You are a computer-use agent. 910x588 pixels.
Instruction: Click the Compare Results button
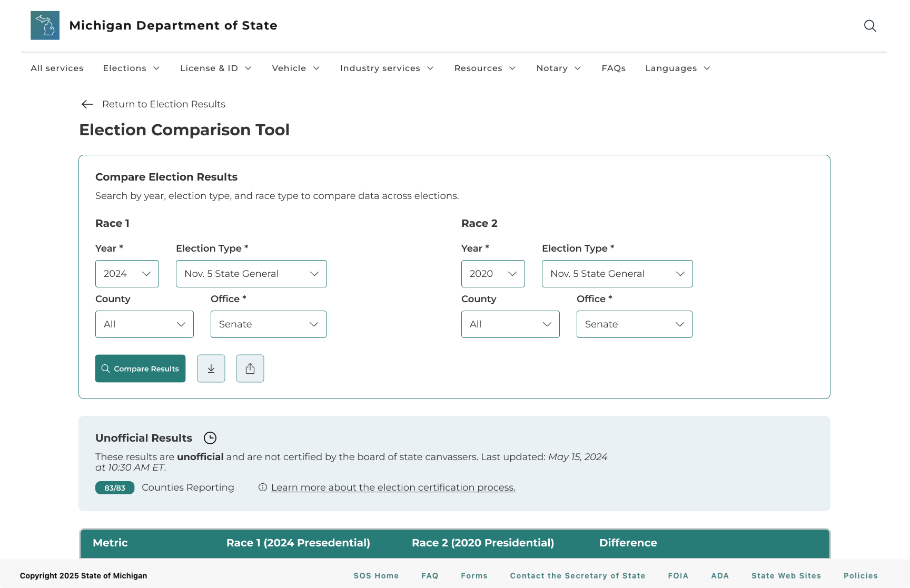(x=140, y=368)
